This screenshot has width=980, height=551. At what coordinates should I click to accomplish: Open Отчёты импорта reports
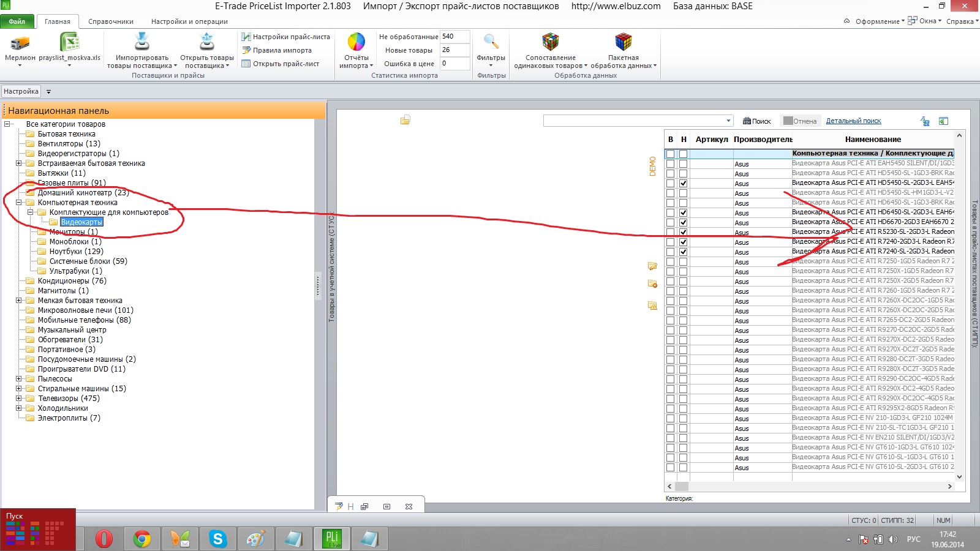click(356, 50)
